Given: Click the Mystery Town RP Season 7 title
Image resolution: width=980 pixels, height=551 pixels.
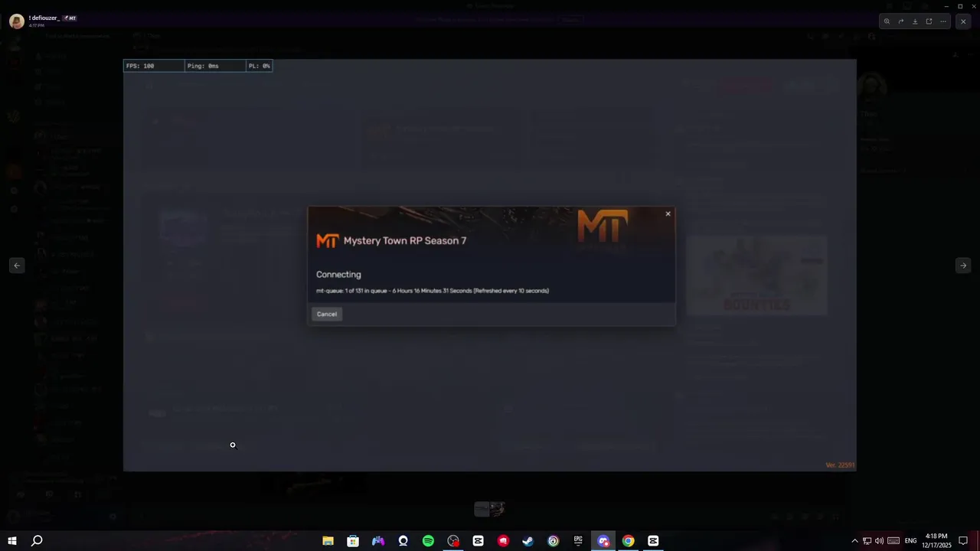Looking at the screenshot, I should click(405, 240).
